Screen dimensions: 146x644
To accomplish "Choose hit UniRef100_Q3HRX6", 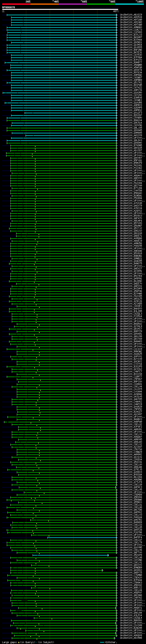I will [131, 98].
